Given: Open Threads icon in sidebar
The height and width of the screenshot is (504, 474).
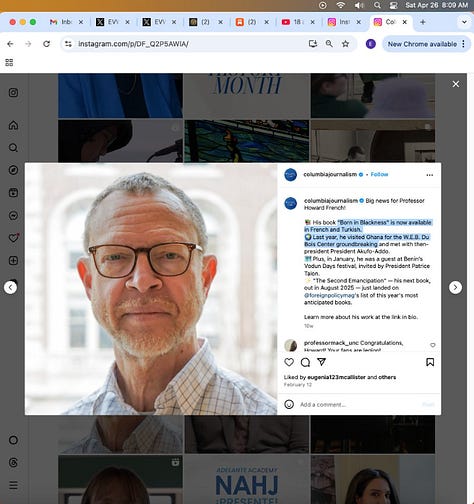Looking at the screenshot, I should (x=13, y=462).
